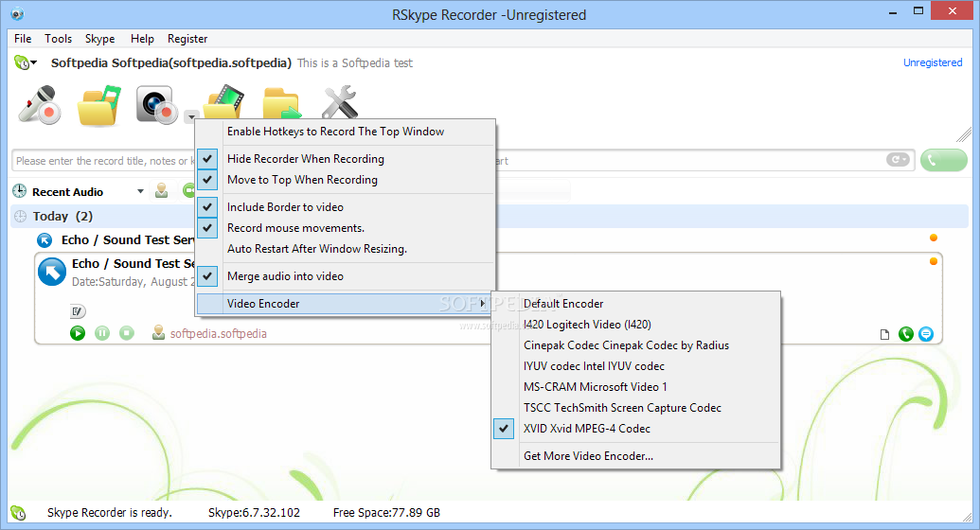This screenshot has width=980, height=530.
Task: Click the contact icon beside softpedia.softpedia
Action: tap(159, 332)
